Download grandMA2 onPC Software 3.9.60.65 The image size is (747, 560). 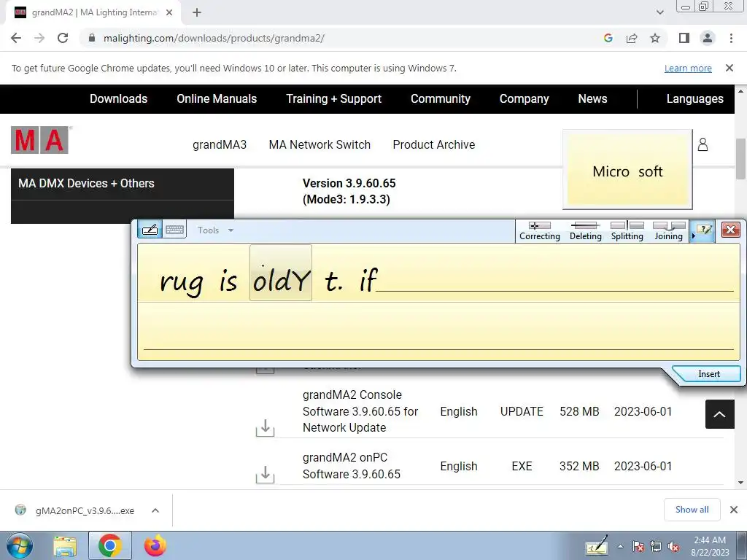(x=266, y=474)
